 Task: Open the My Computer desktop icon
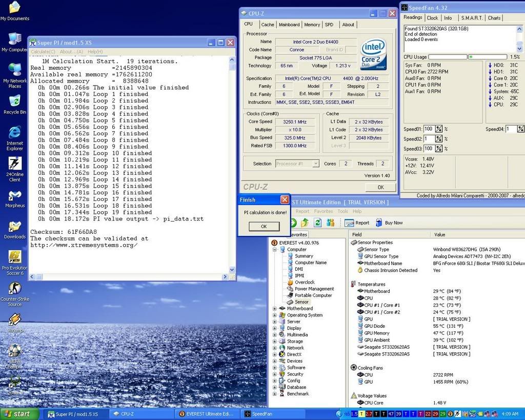tap(15, 42)
